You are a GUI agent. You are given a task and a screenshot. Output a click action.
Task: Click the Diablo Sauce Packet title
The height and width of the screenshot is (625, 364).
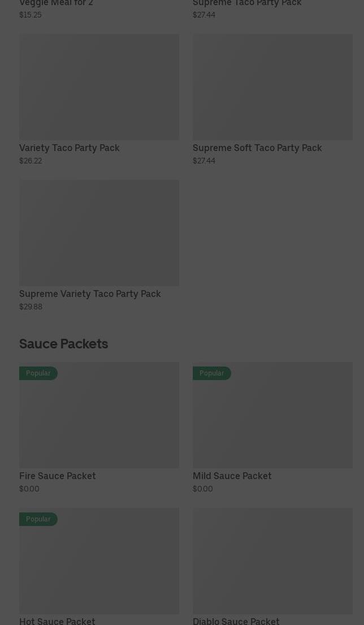(236, 620)
